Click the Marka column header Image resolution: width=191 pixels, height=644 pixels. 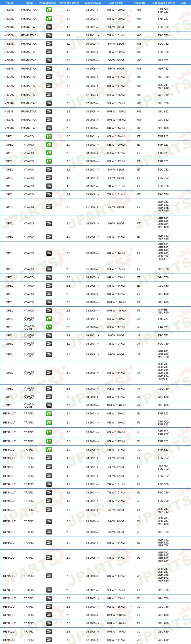pos(10,3)
